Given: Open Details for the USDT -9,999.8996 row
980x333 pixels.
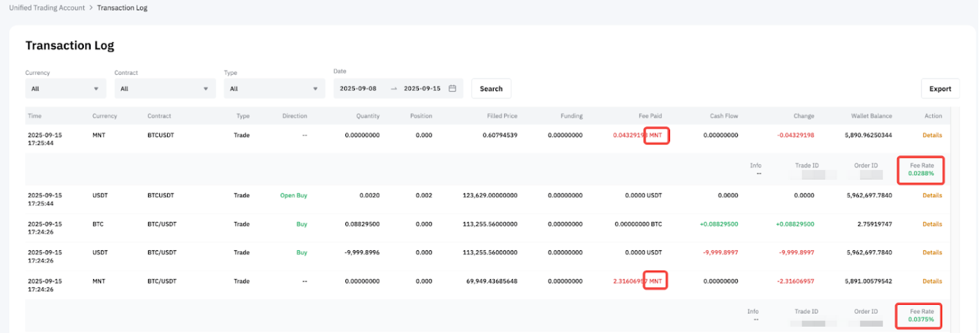Looking at the screenshot, I should tap(932, 253).
